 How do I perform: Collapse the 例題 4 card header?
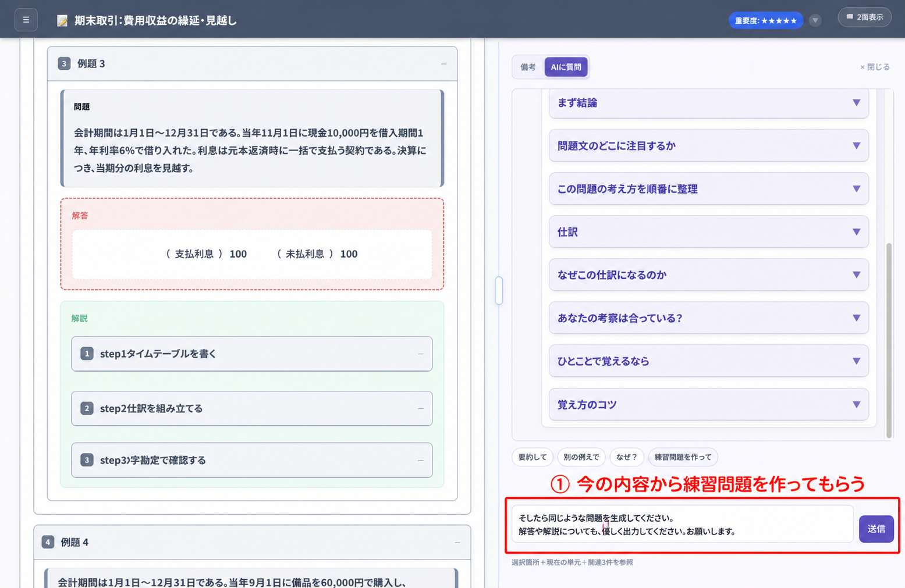[x=252, y=542]
